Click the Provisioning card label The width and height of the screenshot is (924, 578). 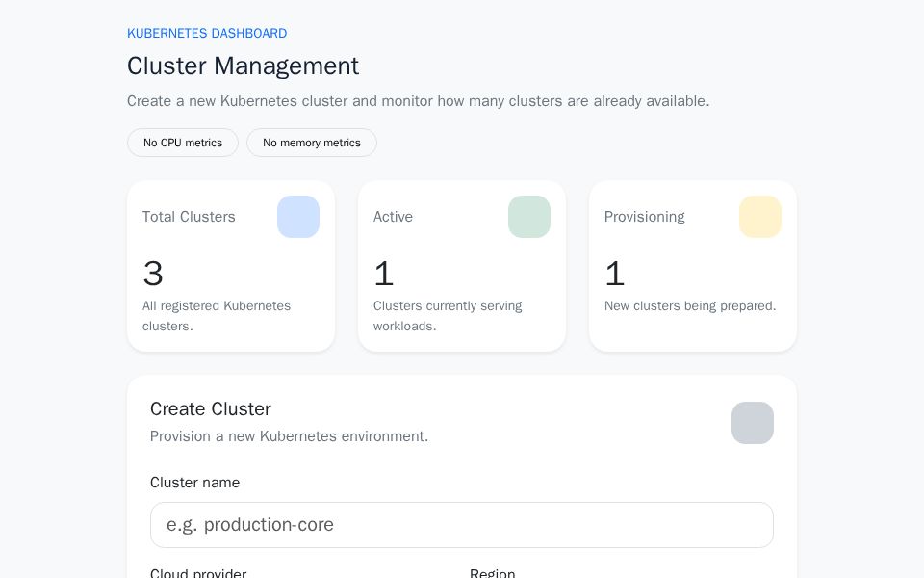click(x=645, y=217)
